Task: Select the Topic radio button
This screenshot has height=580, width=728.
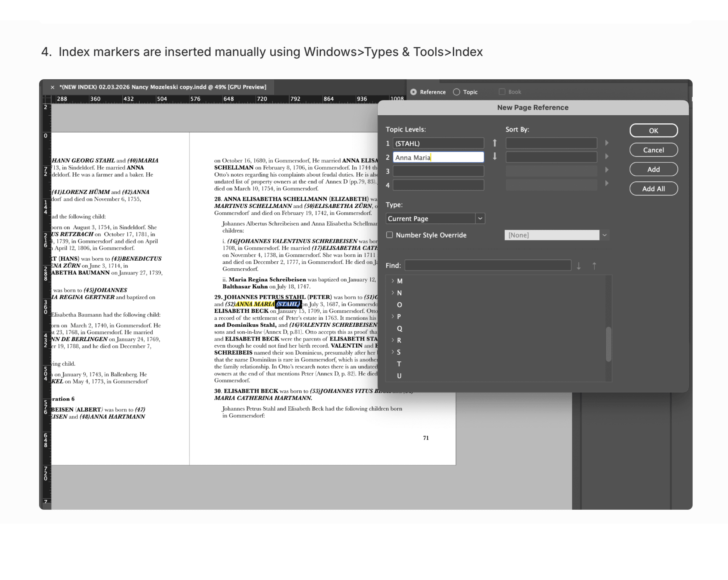Action: pos(457,92)
